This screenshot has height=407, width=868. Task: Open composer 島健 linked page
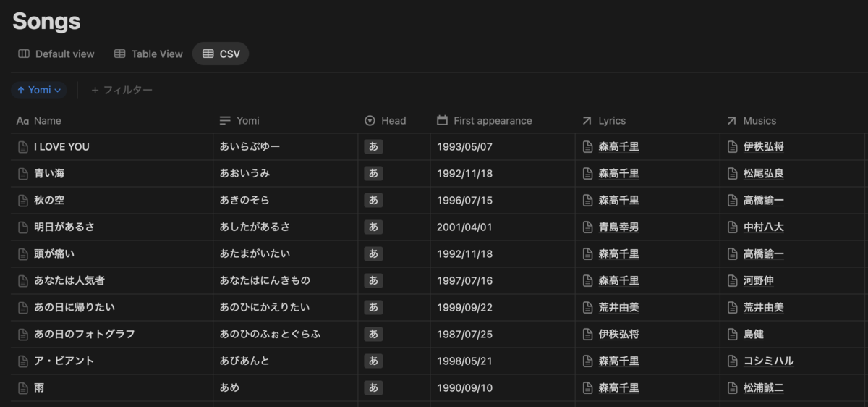754,334
